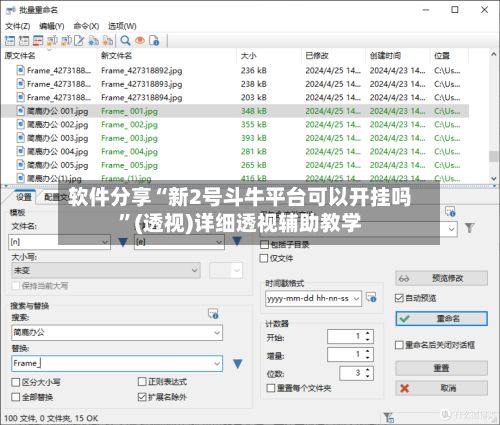The height and width of the screenshot is (425, 500).
Task: Sort by the 已修改 column header
Action: (x=317, y=56)
